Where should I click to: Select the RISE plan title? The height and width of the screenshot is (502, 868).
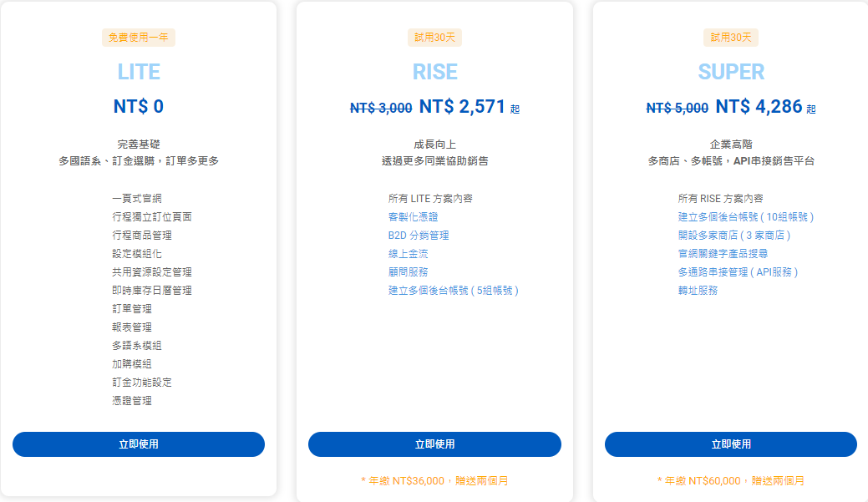[x=434, y=72]
